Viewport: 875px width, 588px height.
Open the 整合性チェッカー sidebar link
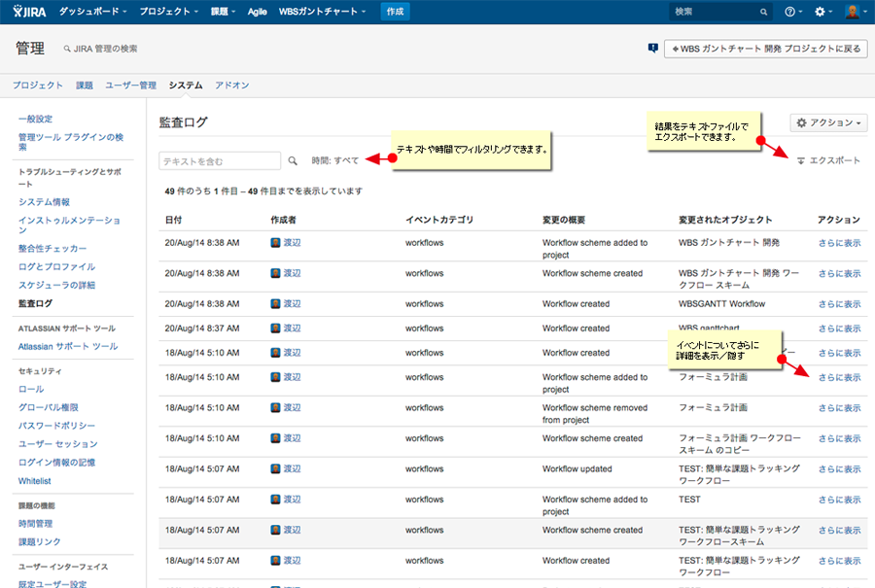pos(52,248)
